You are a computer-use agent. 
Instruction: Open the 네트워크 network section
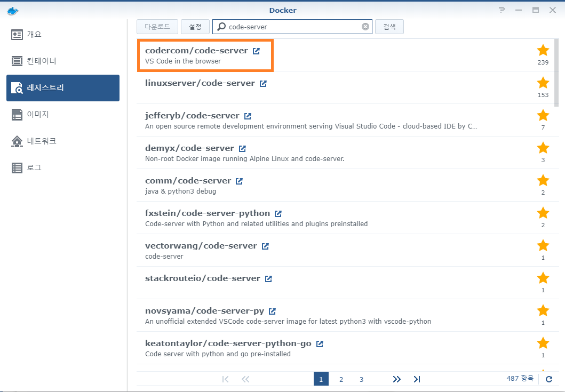[x=63, y=141]
